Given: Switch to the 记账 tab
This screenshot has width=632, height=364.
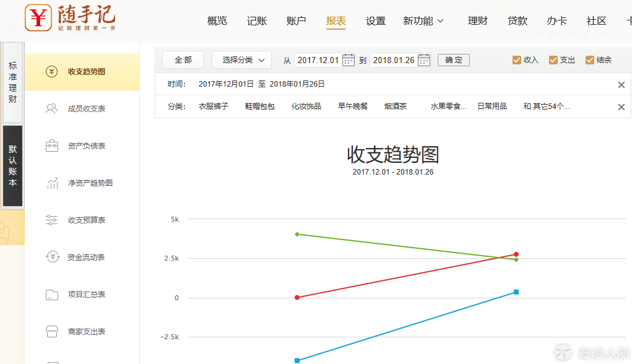Looking at the screenshot, I should pos(257,21).
